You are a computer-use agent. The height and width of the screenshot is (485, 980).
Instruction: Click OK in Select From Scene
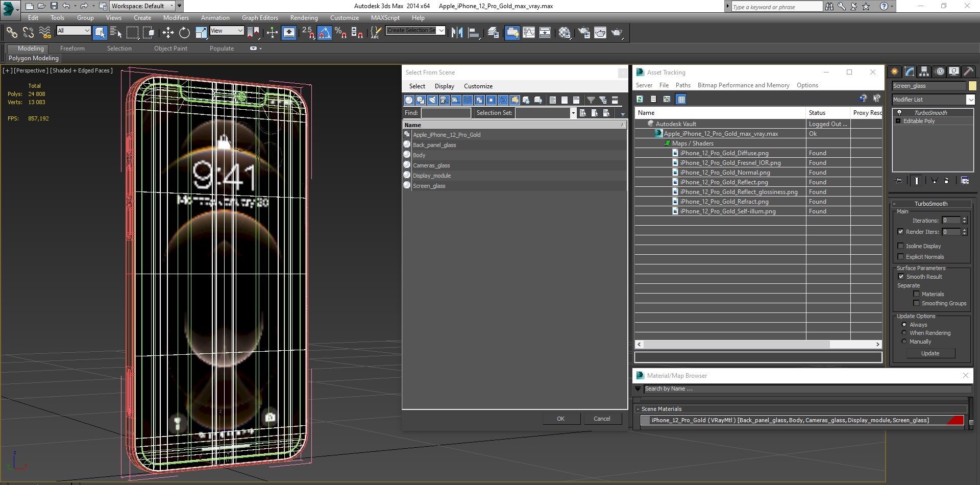point(560,419)
